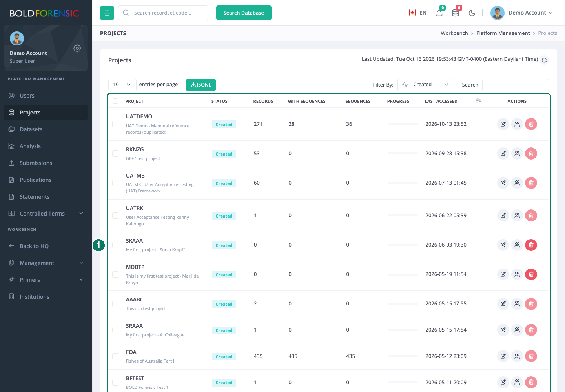
Task: Delete the SKAAA project
Action: (x=531, y=245)
